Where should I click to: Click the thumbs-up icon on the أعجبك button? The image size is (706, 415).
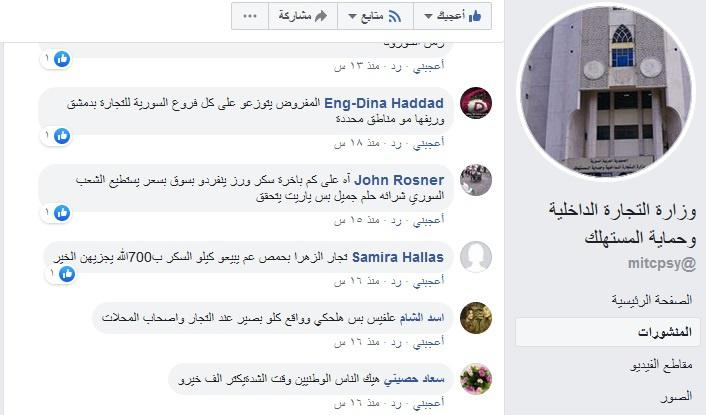(x=475, y=16)
